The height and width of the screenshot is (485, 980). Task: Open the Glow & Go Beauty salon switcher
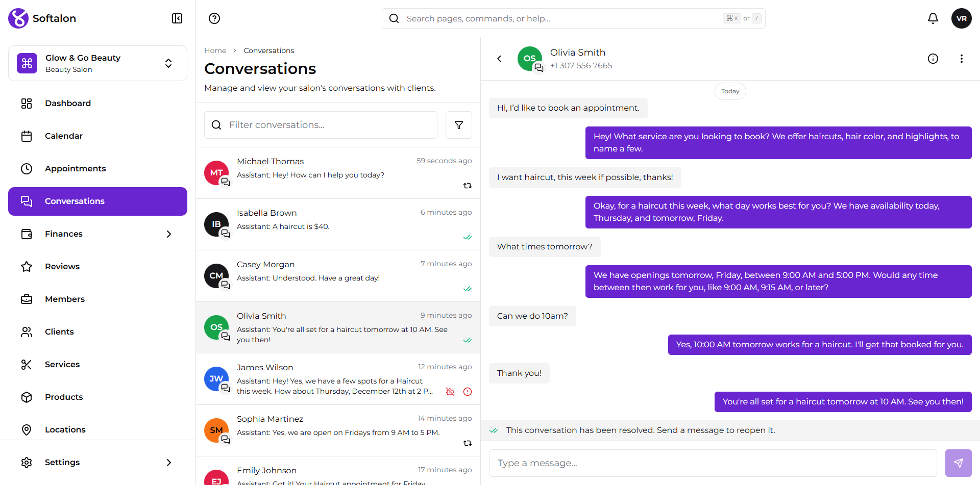[x=97, y=63]
